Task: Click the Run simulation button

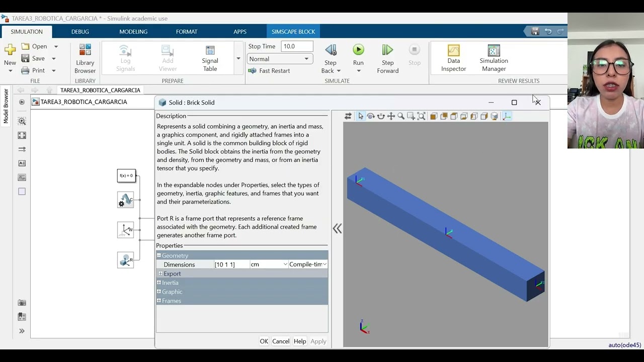Action: coord(358,54)
